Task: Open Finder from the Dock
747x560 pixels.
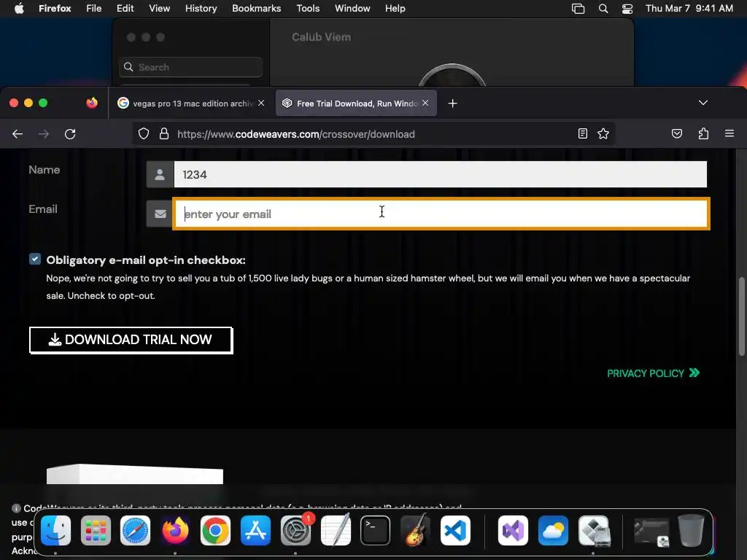Action: [x=55, y=530]
